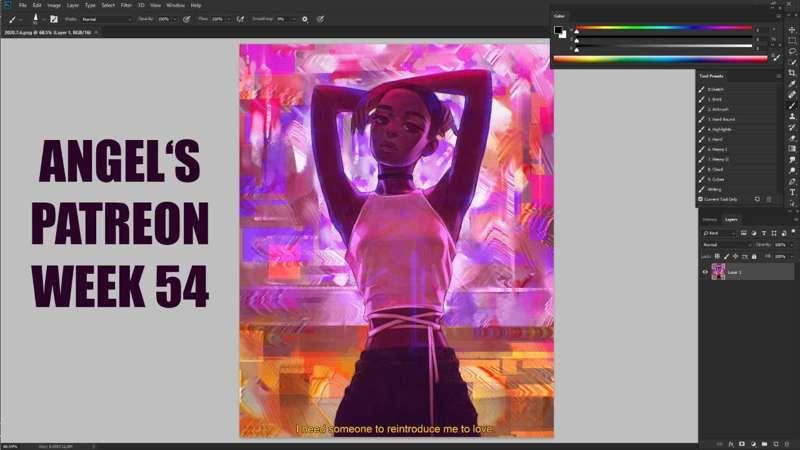This screenshot has width=800, height=450.
Task: Choose the Sketch tool preset
Action: [x=738, y=89]
